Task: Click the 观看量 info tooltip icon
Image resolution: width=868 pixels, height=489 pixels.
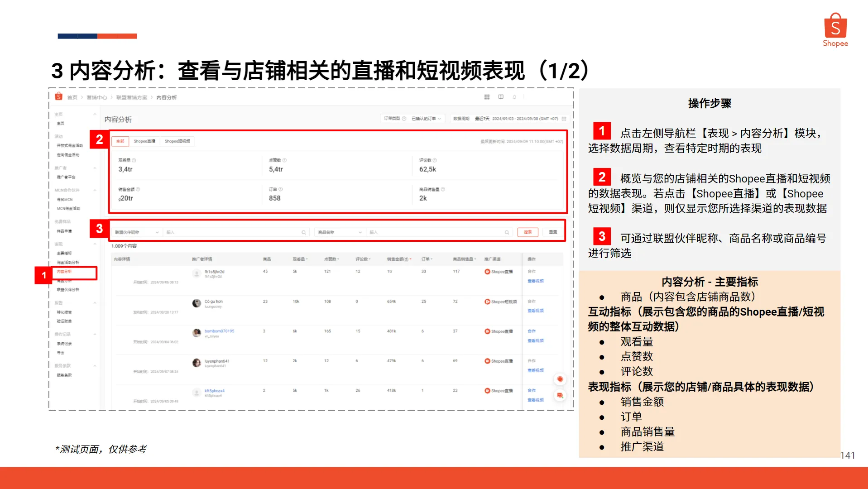Action: point(134,160)
